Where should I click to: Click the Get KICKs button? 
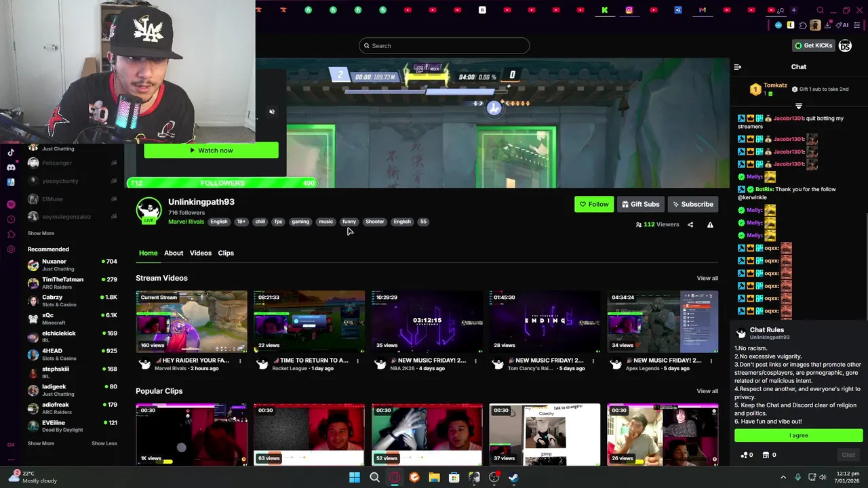[813, 45]
